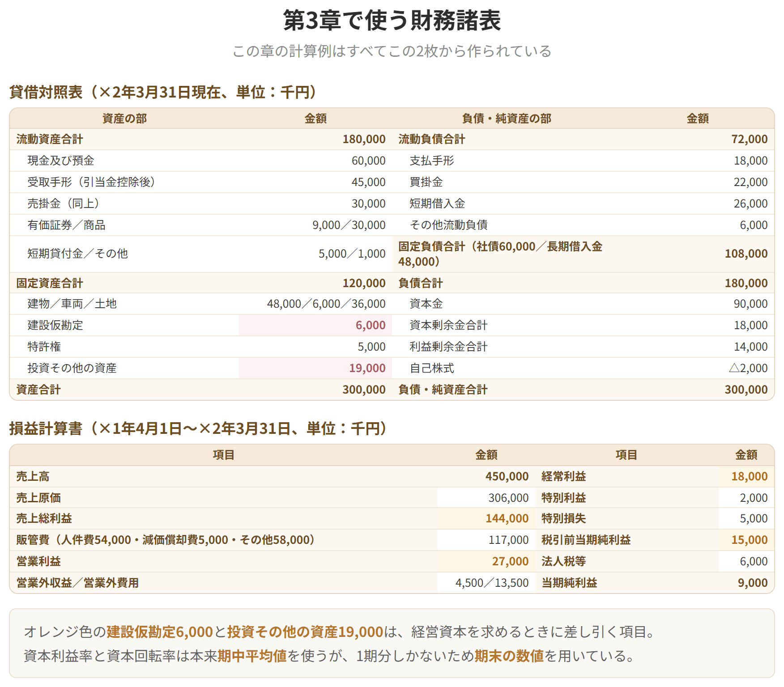
Task: Click the 資産の部 column header
Action: [124, 119]
